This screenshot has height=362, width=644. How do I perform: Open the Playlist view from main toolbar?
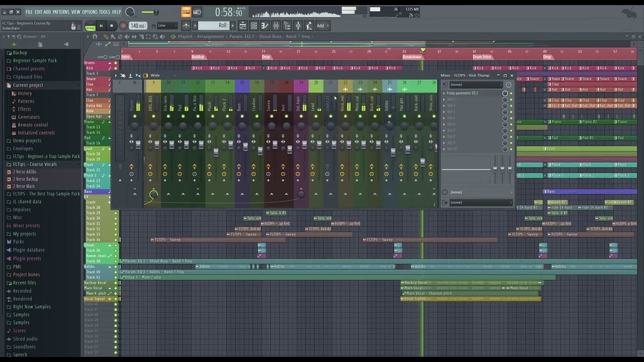243,26
